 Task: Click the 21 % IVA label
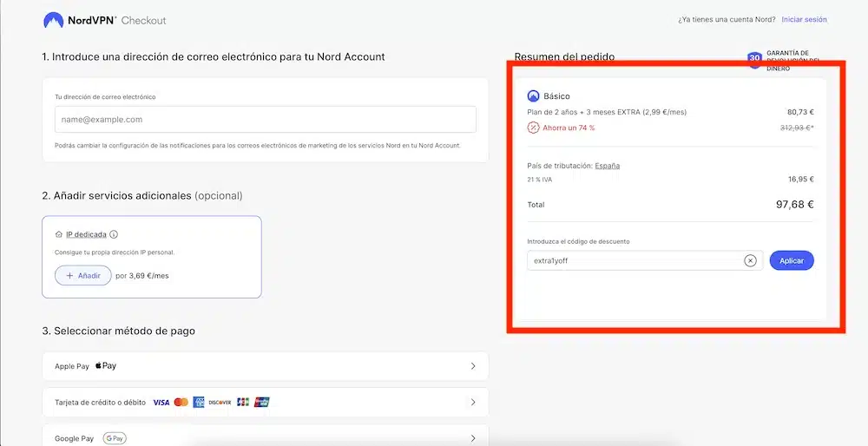(540, 180)
